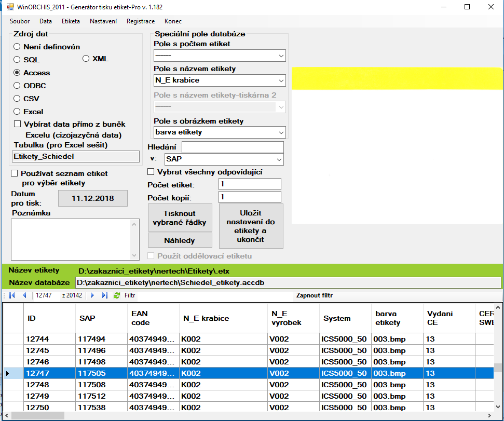This screenshot has height=421, width=504.
Task: Click the Hledání search input field
Action: pos(233,147)
